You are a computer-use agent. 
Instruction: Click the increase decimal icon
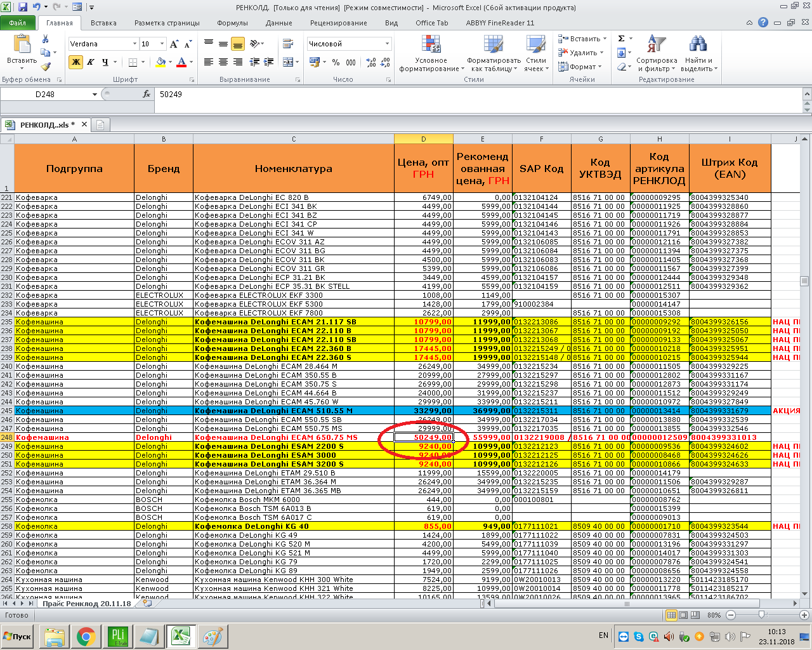point(371,62)
